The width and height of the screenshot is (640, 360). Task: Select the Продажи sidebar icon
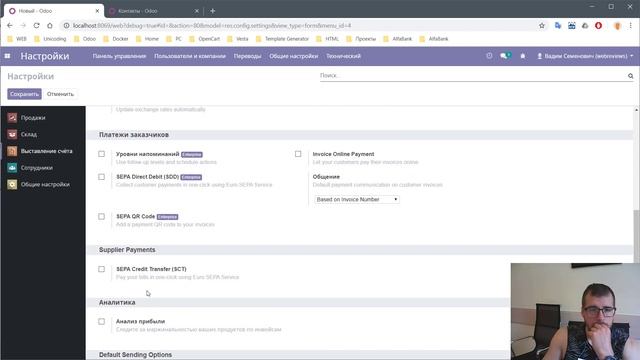pyautogui.click(x=12, y=118)
